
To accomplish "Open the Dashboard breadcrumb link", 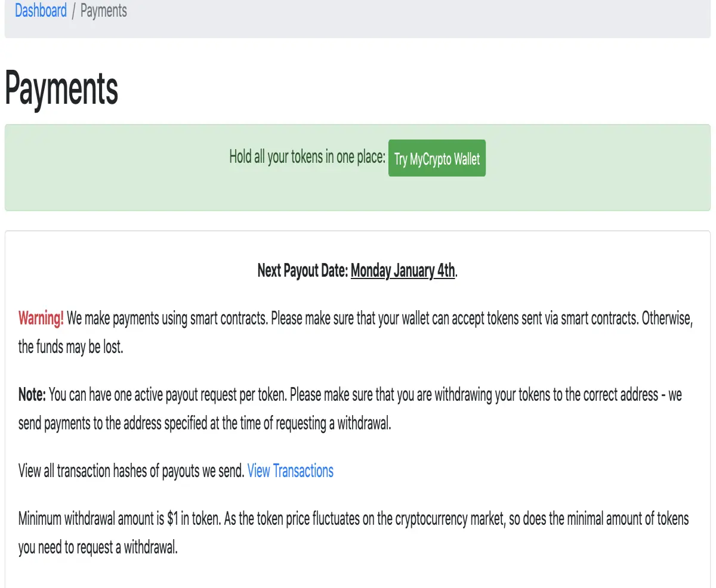I will (x=41, y=11).
